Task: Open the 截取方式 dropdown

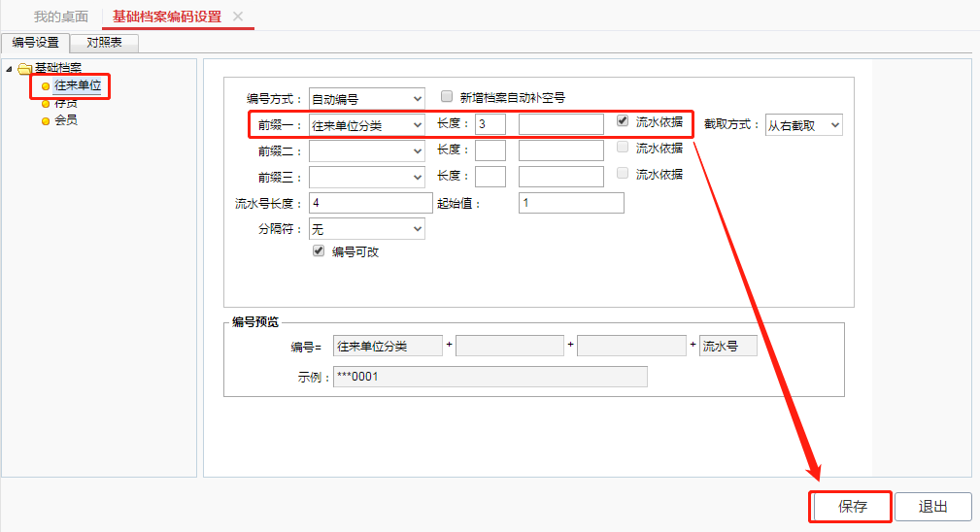Action: click(x=802, y=125)
